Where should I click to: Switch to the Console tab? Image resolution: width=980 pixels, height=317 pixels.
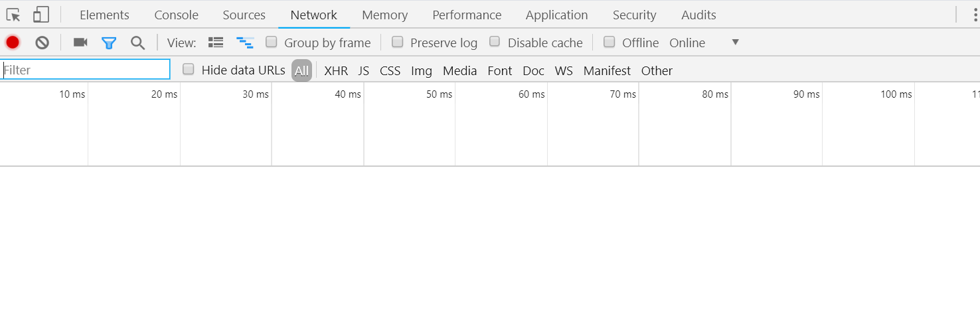[176, 15]
